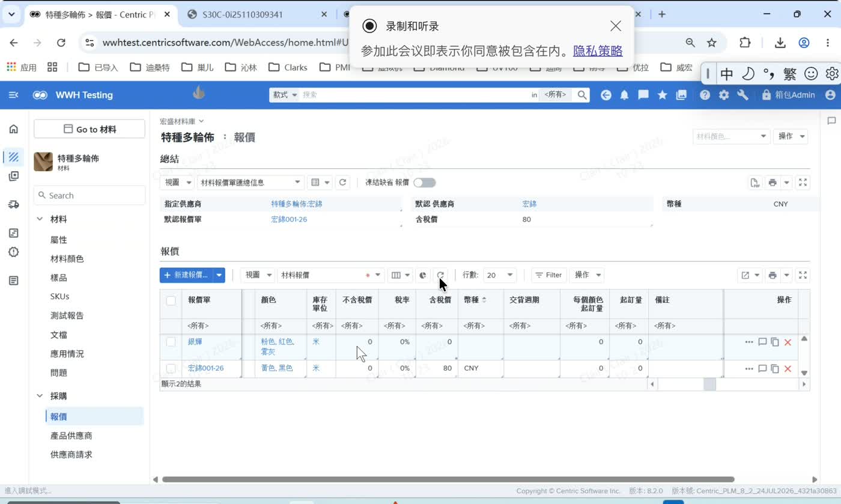This screenshot has height=504, width=841.
Task: Click the header 搜索 input field
Action: coord(414,95)
